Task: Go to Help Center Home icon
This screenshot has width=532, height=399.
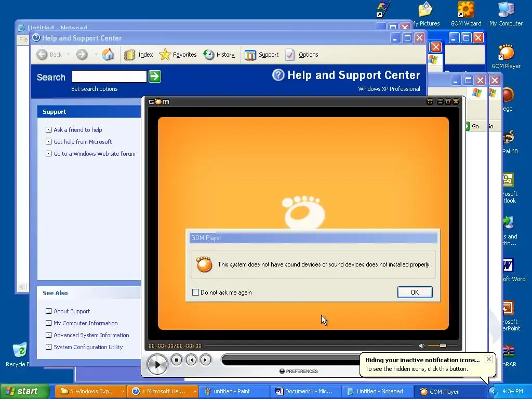Action: click(108, 54)
